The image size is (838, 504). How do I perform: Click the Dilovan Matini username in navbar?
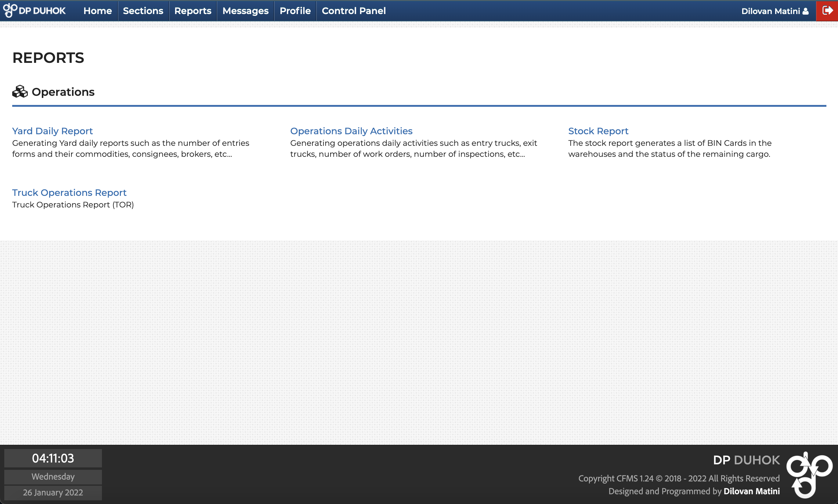(x=770, y=11)
